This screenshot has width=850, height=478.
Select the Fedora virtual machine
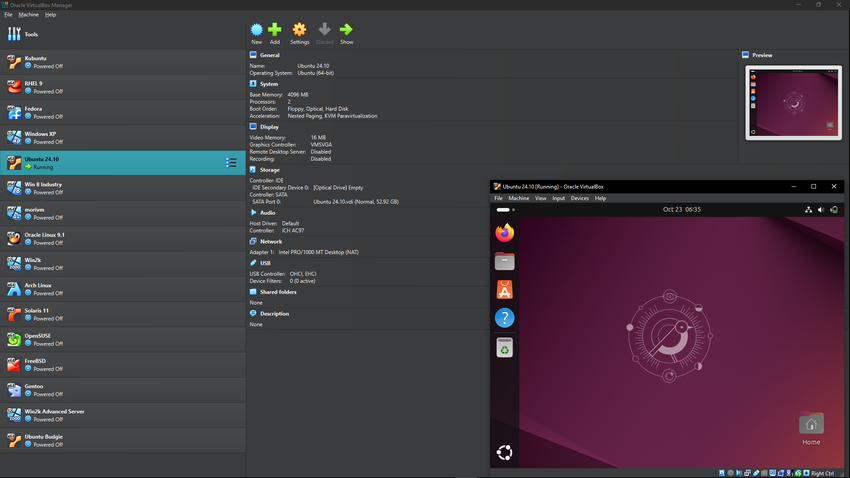pyautogui.click(x=123, y=112)
